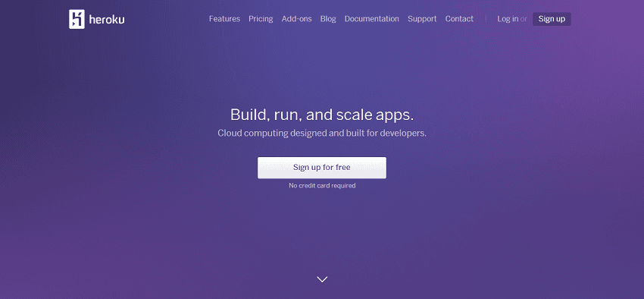This screenshot has width=644, height=299.
Task: Click the Sign up button in header
Action: click(552, 19)
